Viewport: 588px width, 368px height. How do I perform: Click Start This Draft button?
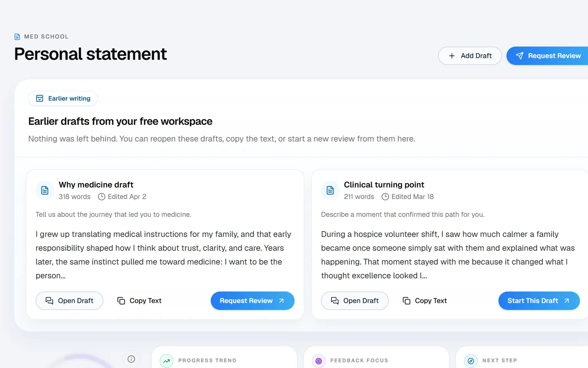click(x=539, y=301)
